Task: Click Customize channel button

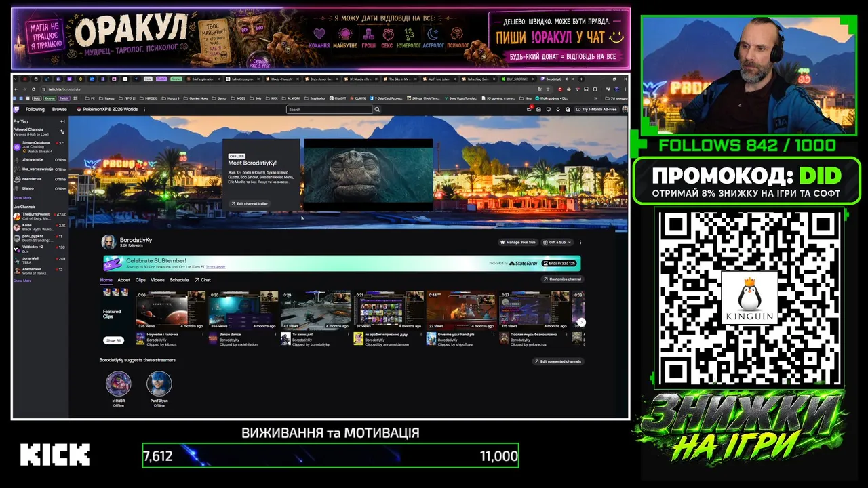Action: click(562, 279)
